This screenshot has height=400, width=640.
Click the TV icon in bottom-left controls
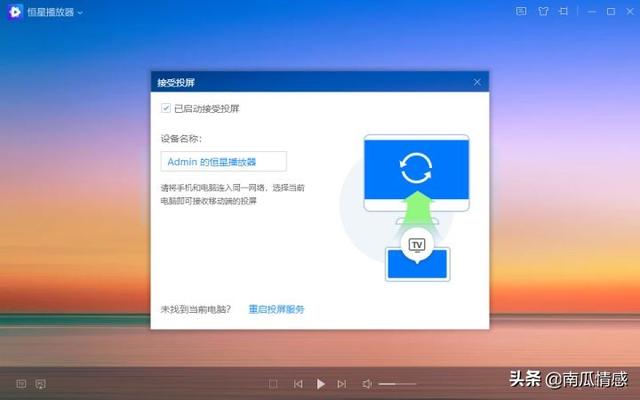21,384
